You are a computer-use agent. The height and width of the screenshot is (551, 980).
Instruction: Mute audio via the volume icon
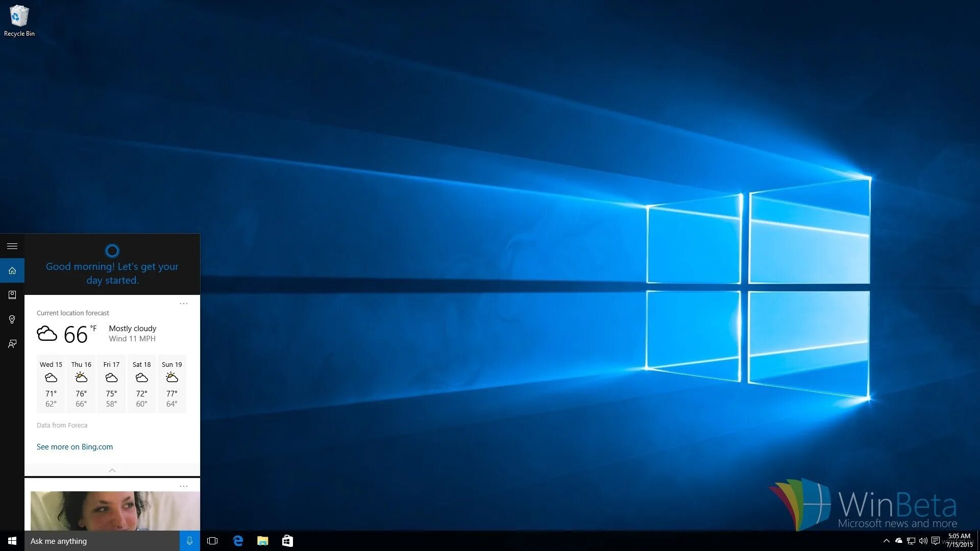point(924,540)
